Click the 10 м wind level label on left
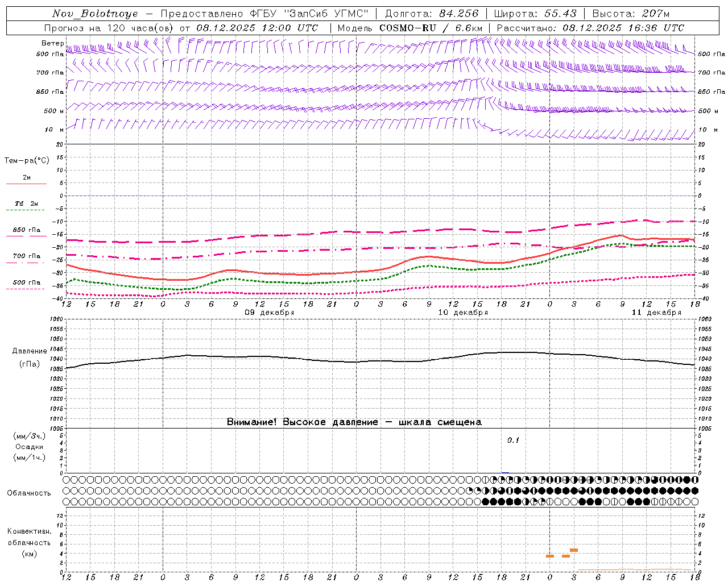The image size is (728, 582). 54,130
